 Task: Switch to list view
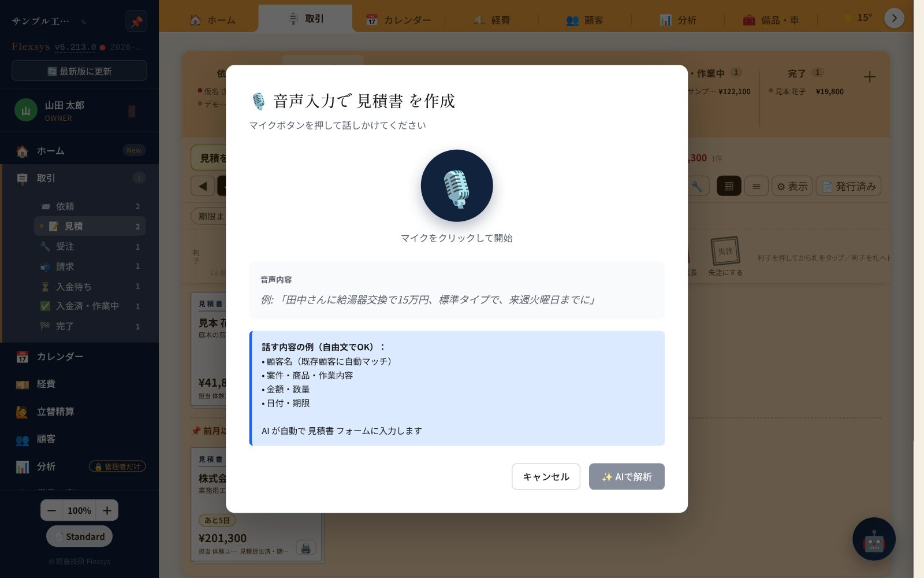click(756, 186)
